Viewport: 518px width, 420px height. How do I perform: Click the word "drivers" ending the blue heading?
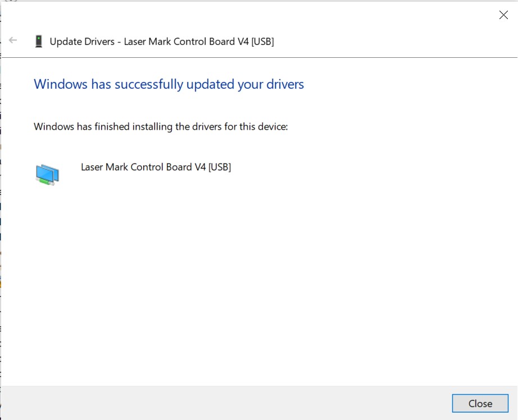click(285, 84)
